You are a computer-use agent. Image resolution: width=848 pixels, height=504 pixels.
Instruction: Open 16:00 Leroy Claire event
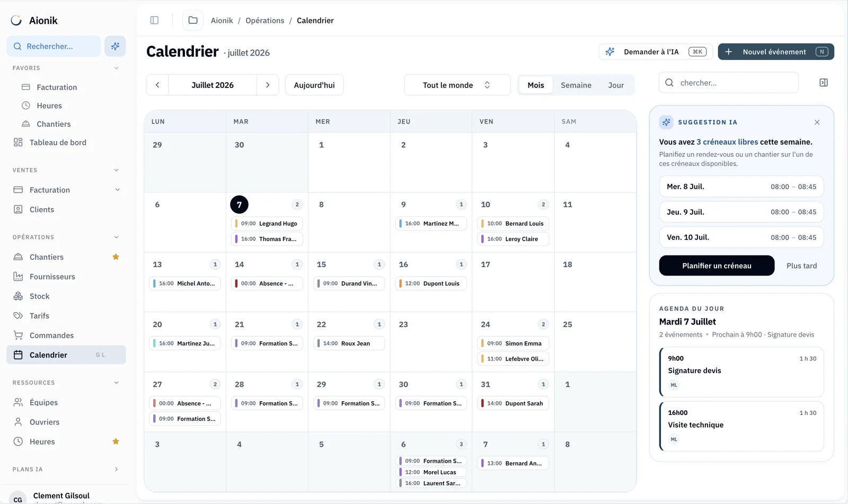click(513, 239)
